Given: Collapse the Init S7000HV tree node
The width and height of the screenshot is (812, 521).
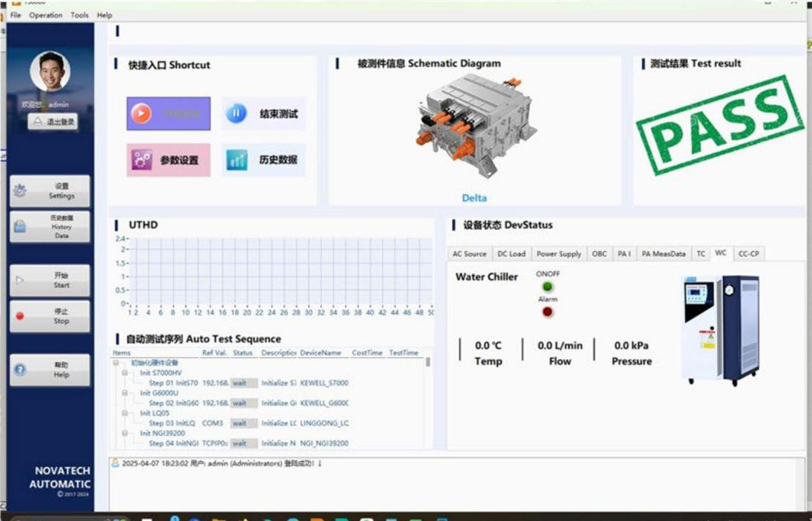Looking at the screenshot, I should 125,373.
